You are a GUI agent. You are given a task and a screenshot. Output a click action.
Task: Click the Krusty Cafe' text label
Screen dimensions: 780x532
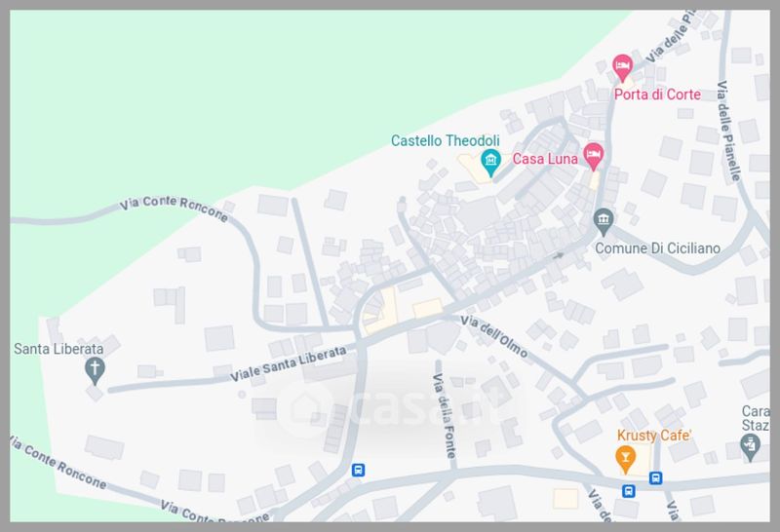click(x=654, y=436)
